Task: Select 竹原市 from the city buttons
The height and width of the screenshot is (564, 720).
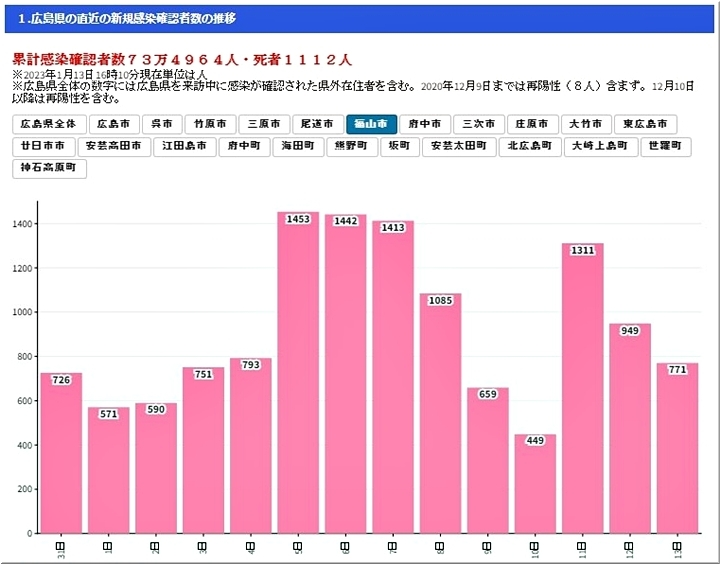Action: 210,125
